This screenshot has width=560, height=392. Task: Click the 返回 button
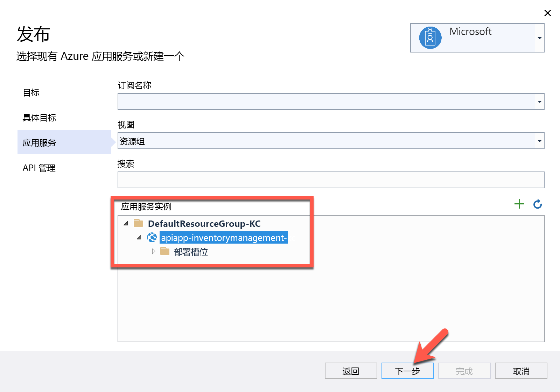click(x=351, y=371)
